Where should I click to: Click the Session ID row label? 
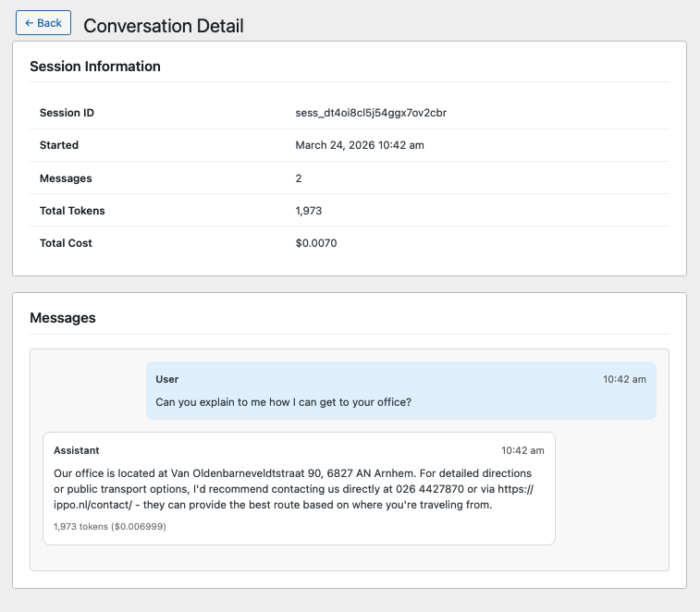[x=67, y=113]
